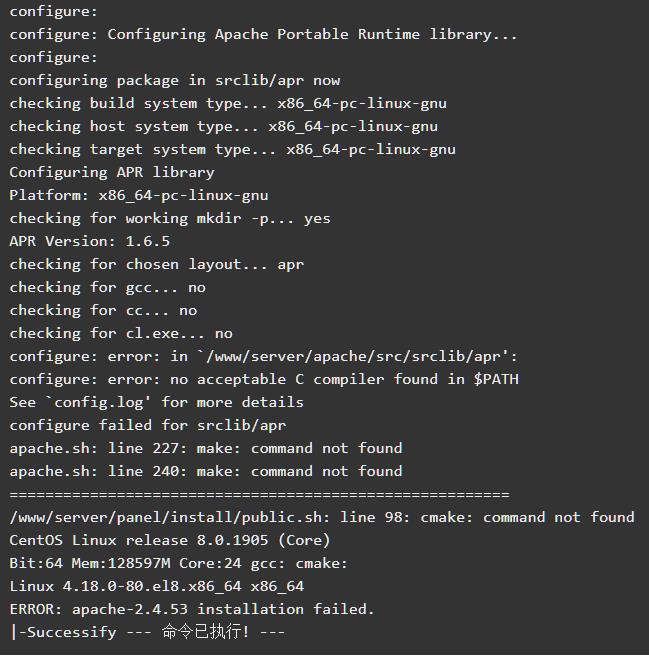Click the 'apache.sh: line 227' error line
This screenshot has height=656, width=649.
[206, 448]
